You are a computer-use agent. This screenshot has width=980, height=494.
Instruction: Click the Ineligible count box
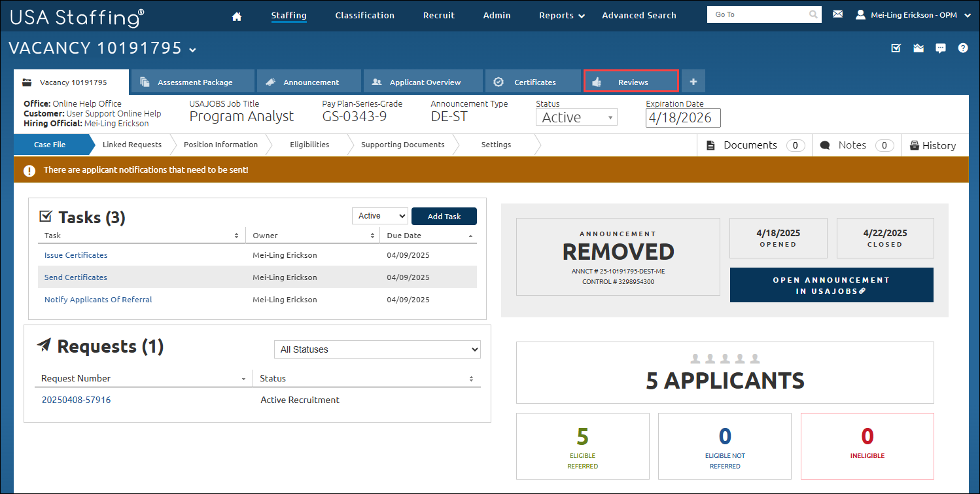click(x=867, y=446)
